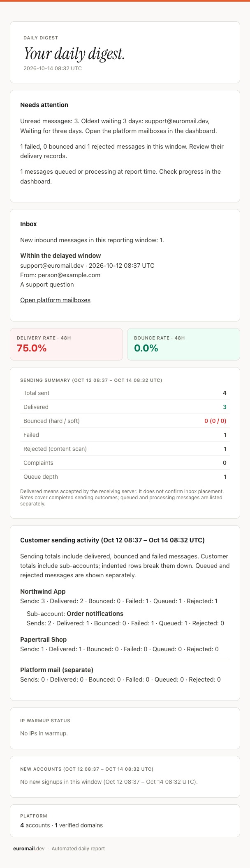
Task: Click the 'No IPs in warmup.' text
Action: pyautogui.click(x=44, y=733)
